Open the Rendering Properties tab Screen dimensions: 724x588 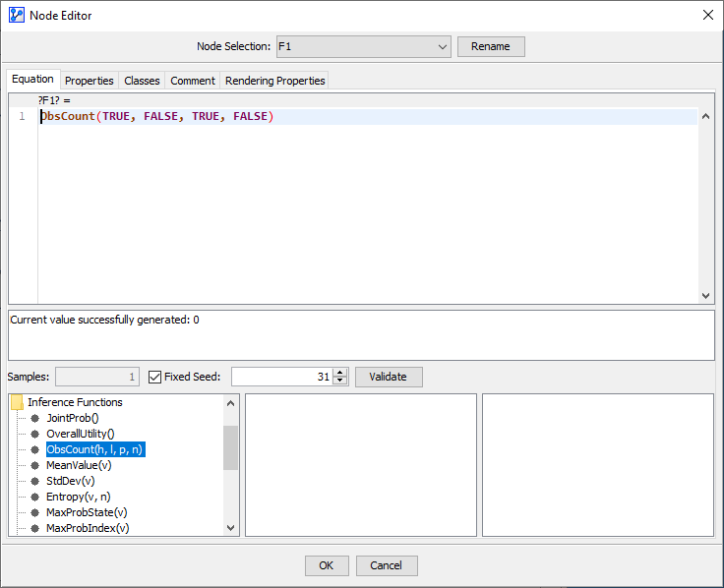click(x=274, y=81)
